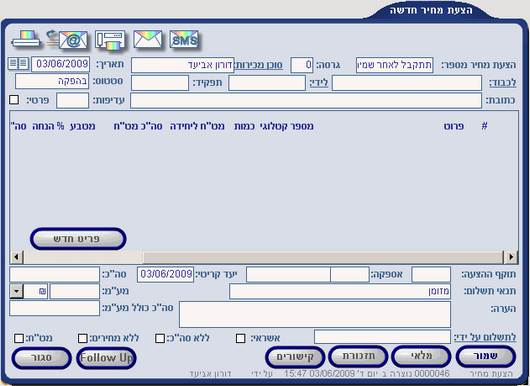The width and height of the screenshot is (530, 386).
Task: Click the quote number field
Action: coord(394,65)
